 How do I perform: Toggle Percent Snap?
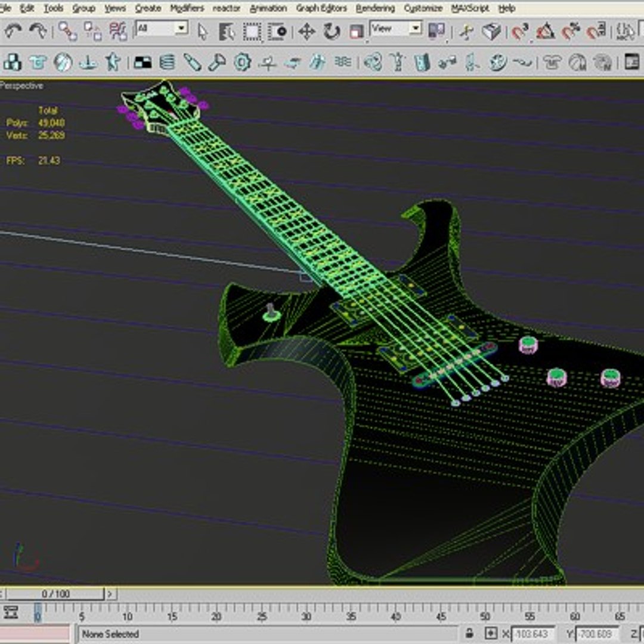[x=571, y=32]
